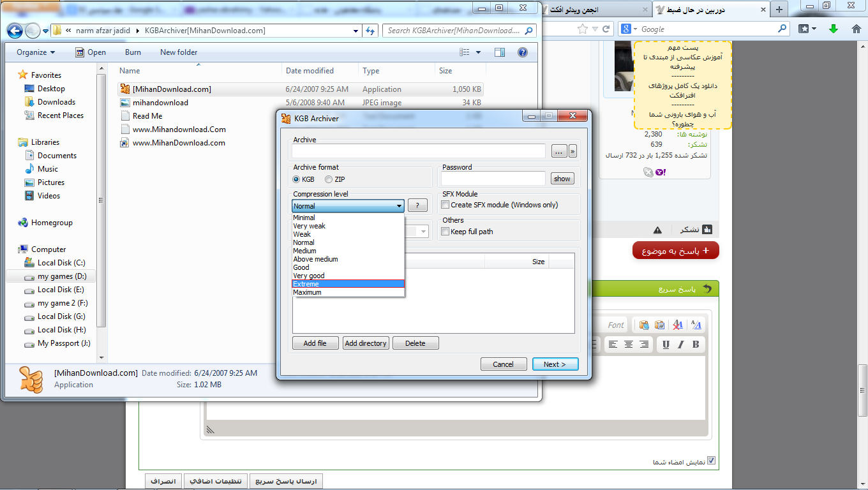Click the '»' button beside archive browse
Screen dimensions: 868x490
(x=573, y=151)
